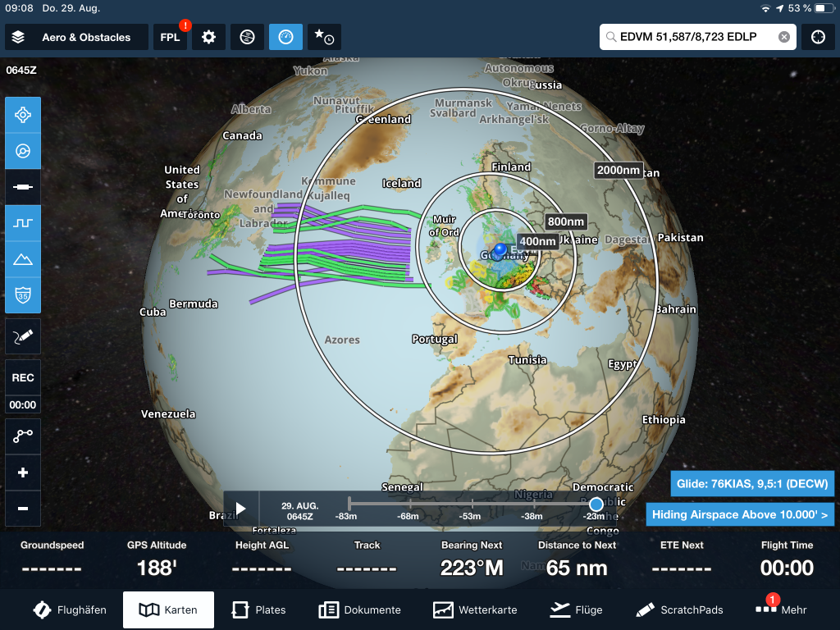
Task: Click the radar timeline slider handle
Action: coord(596,504)
